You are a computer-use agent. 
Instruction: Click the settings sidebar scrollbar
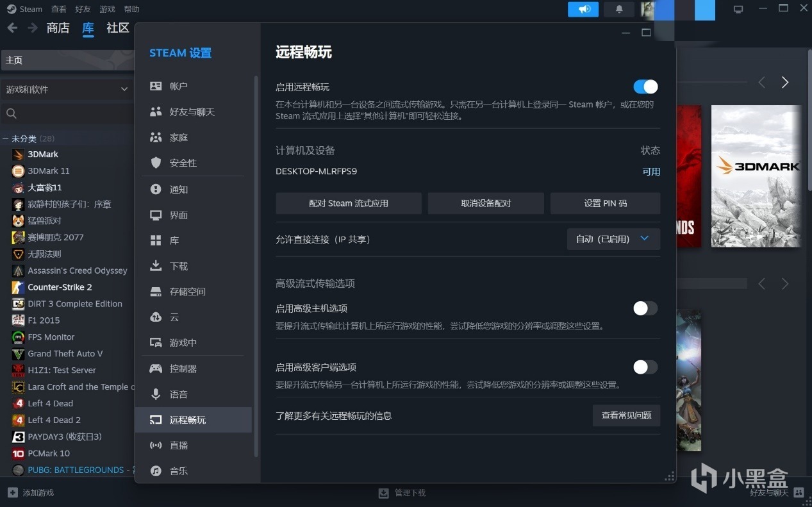click(x=256, y=266)
